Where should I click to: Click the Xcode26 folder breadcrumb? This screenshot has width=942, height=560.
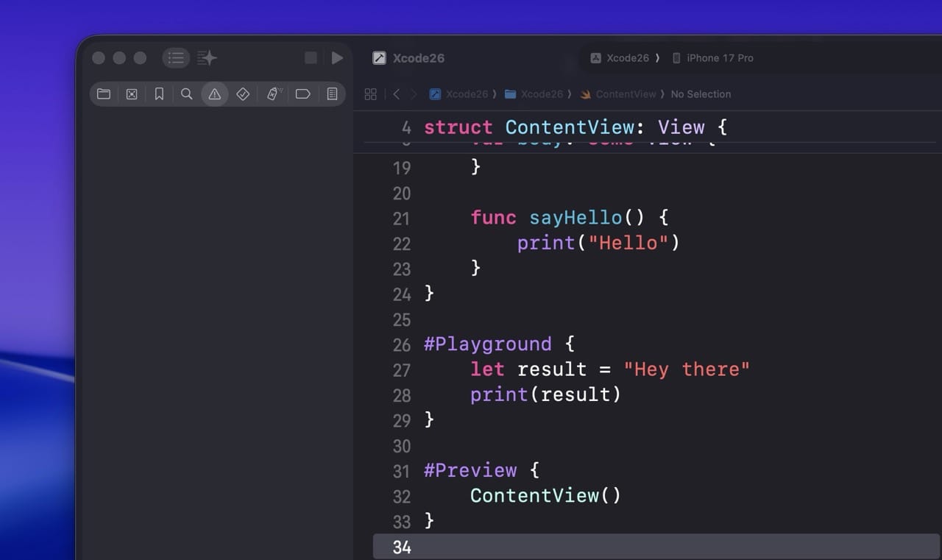click(x=534, y=94)
